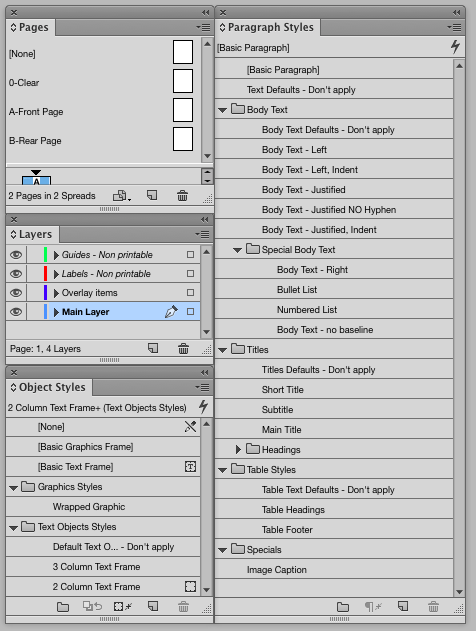Viewport: 476px width, 631px height.
Task: Click the clear attributes icon in Object Styles
Action: pos(92,606)
